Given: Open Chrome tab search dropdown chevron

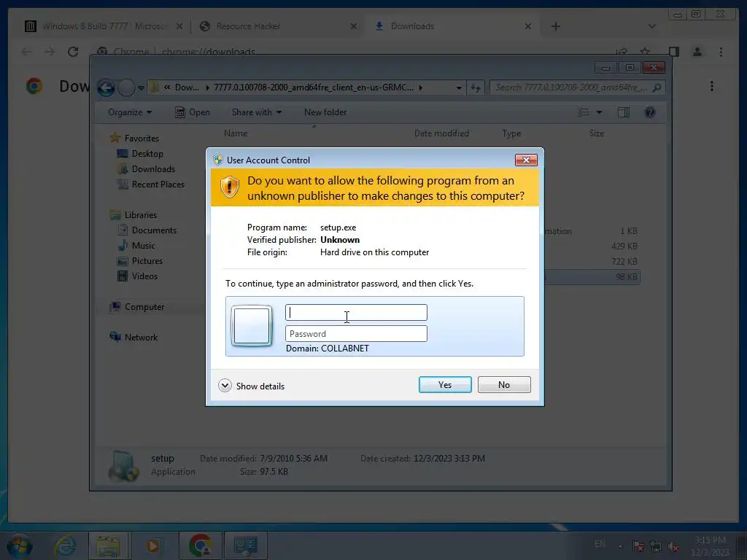Looking at the screenshot, I should 651,26.
